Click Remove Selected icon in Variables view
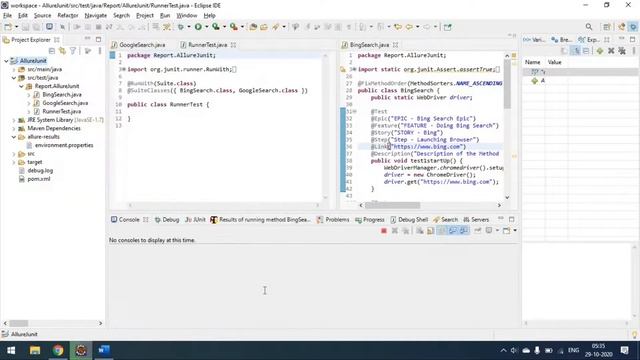The height and width of the screenshot is (360, 640). click(611, 51)
